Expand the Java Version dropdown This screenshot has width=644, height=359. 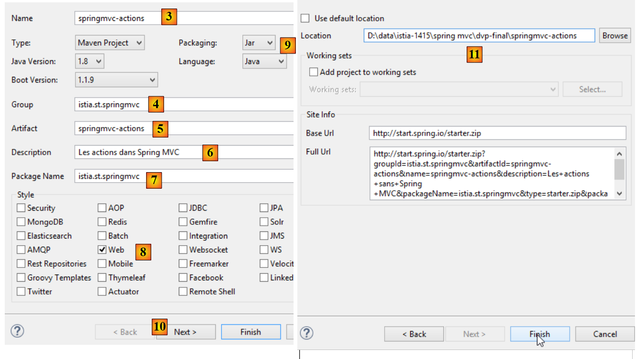pos(90,61)
